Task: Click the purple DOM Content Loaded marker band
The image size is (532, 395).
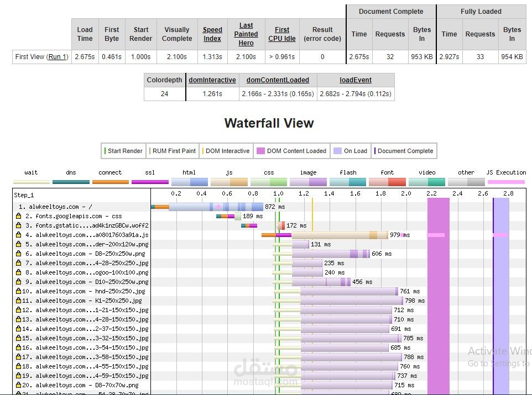Action: (439, 295)
